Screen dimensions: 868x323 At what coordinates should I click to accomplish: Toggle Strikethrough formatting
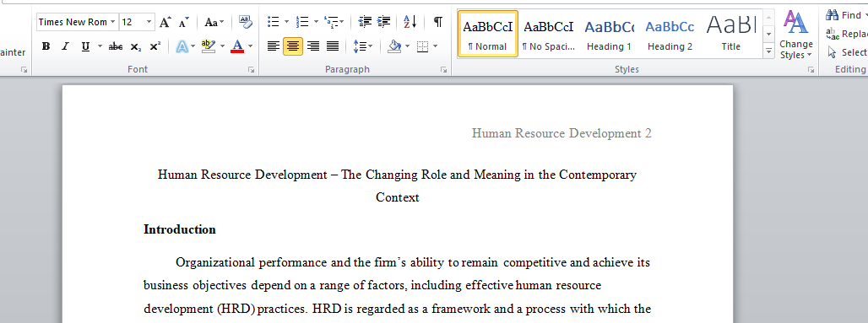click(116, 46)
